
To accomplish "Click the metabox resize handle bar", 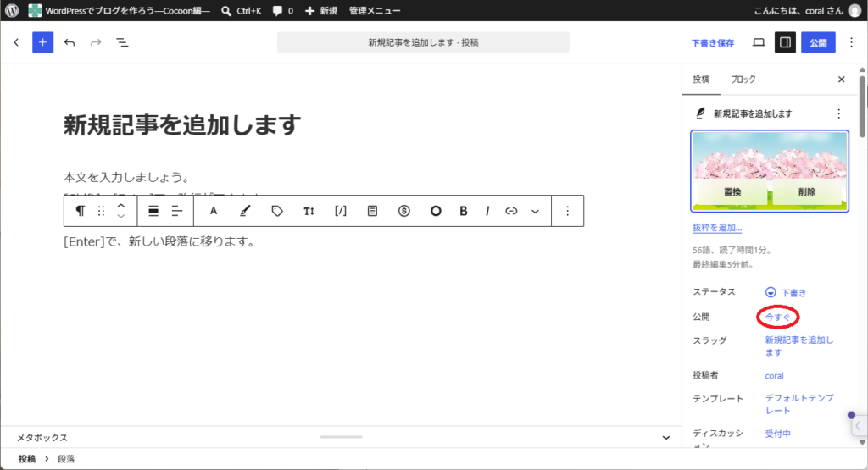I will [x=341, y=437].
